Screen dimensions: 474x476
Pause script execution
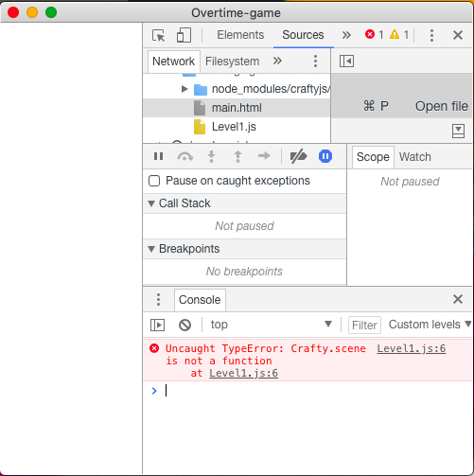[x=158, y=156]
